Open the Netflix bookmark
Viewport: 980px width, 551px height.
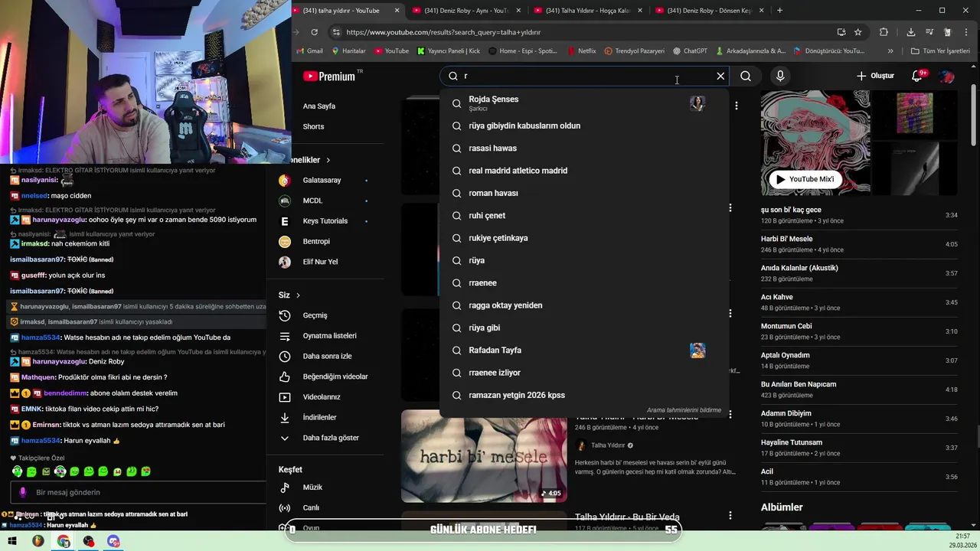point(581,51)
